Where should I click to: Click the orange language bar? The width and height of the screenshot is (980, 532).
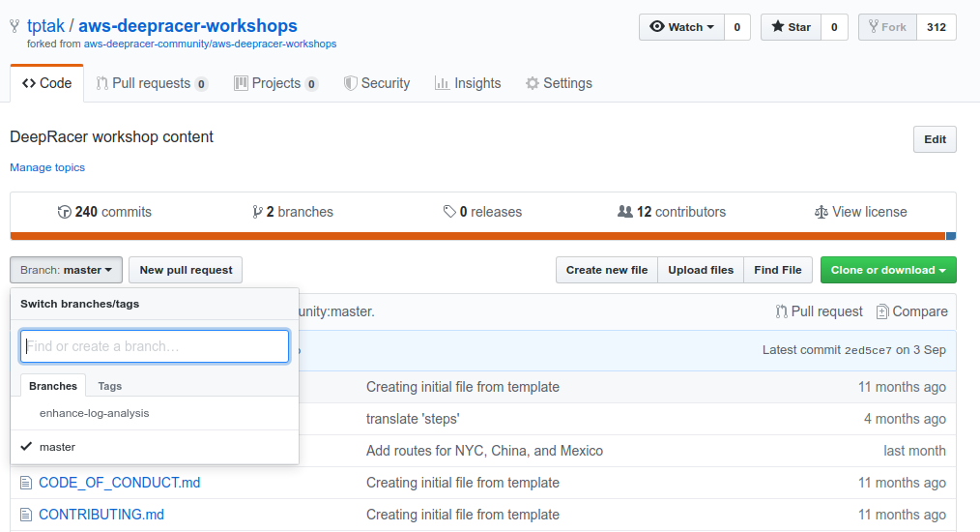[x=477, y=236]
